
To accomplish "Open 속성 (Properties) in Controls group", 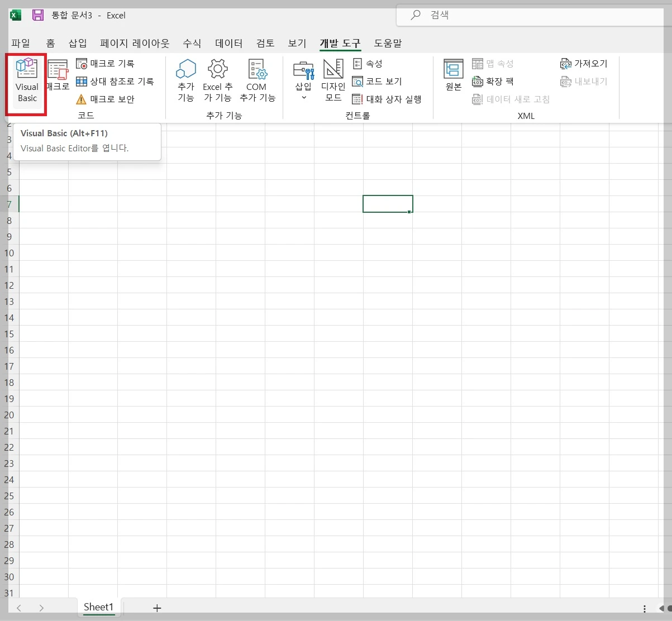I will tap(368, 64).
